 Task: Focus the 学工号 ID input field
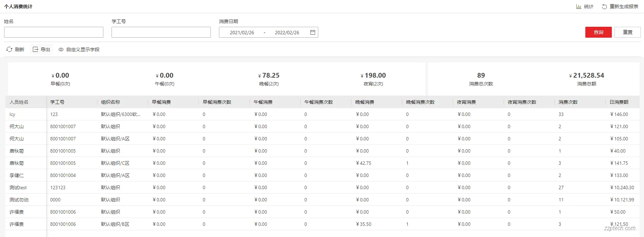coord(161,32)
